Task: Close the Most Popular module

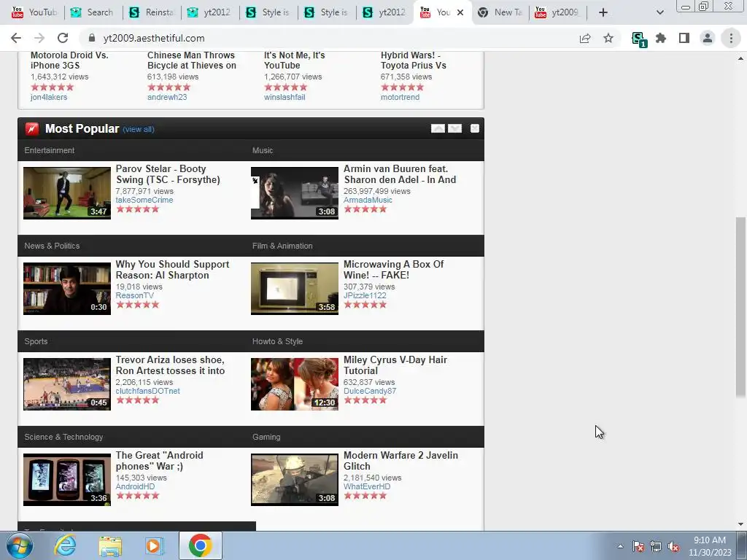Action: tap(474, 128)
